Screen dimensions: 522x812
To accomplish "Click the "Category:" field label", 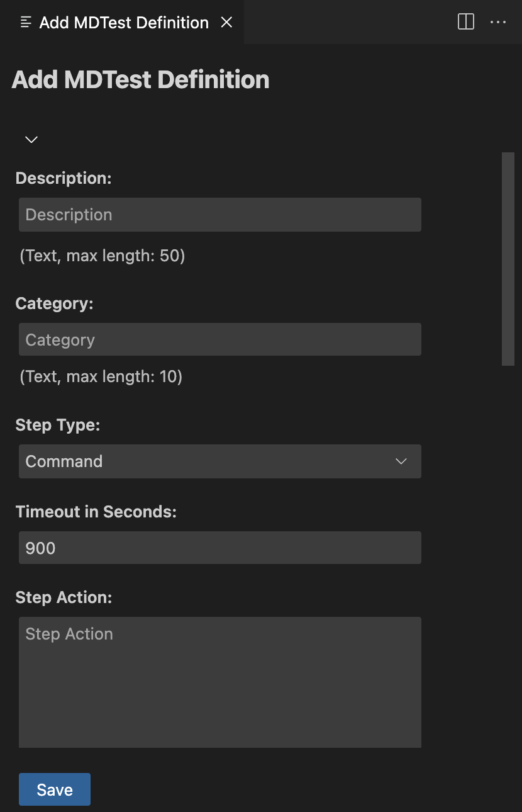I will (54, 303).
